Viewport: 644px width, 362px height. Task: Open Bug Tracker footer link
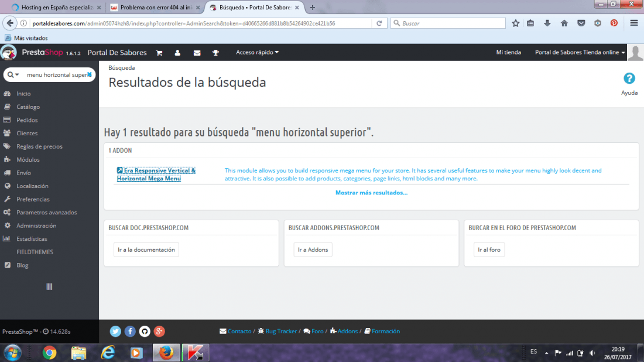coord(281,331)
